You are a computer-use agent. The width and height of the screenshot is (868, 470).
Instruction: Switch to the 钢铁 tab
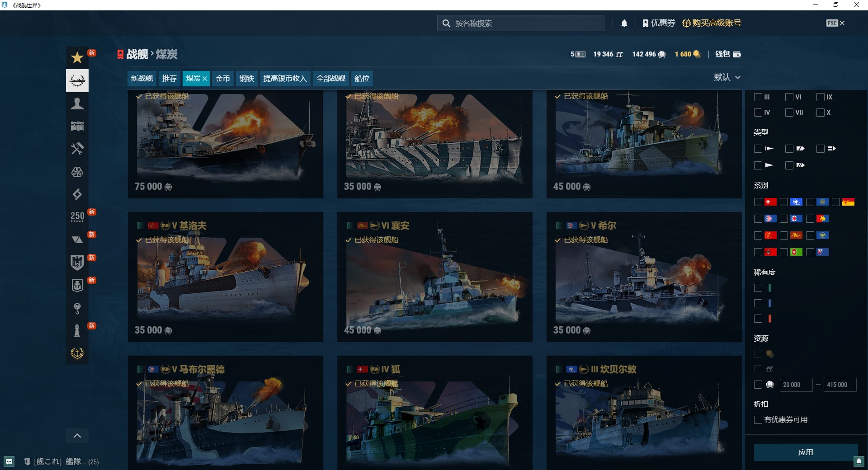click(x=246, y=79)
